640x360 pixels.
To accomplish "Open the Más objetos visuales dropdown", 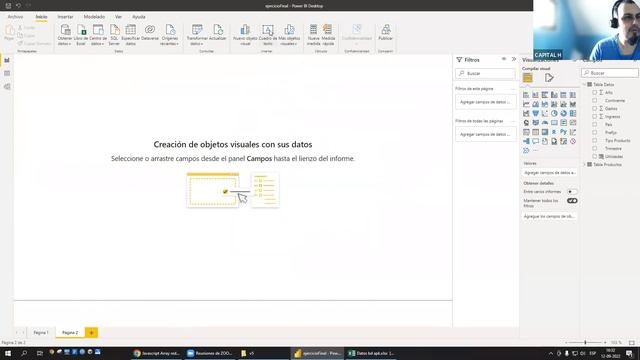I will 289,35.
